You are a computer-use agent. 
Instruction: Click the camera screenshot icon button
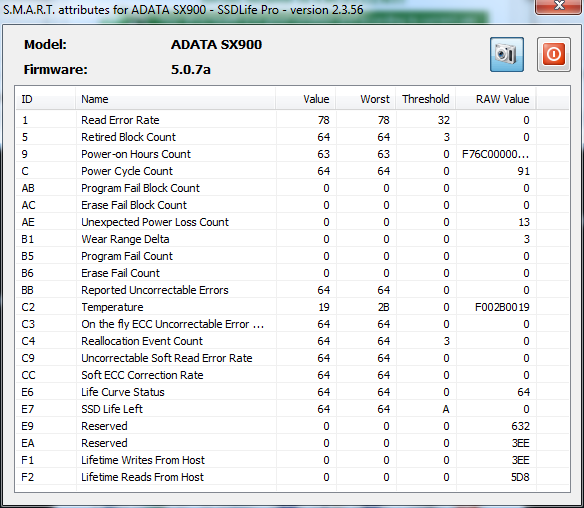pyautogui.click(x=507, y=54)
